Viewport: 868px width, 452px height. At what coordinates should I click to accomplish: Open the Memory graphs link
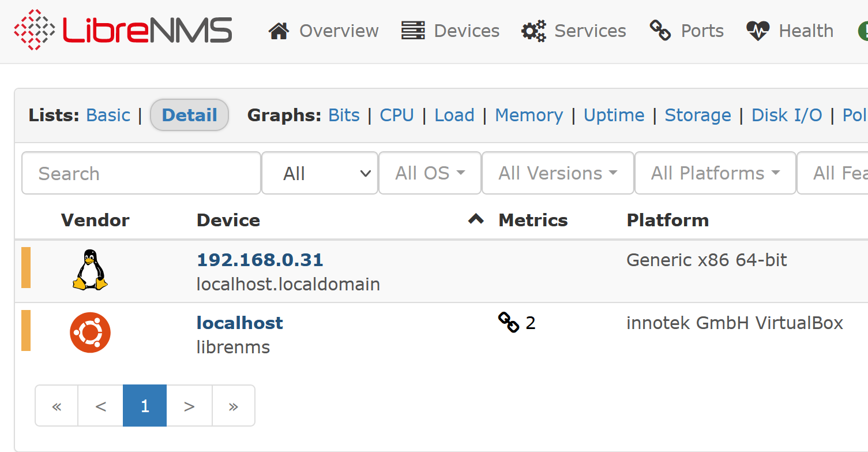tap(529, 115)
